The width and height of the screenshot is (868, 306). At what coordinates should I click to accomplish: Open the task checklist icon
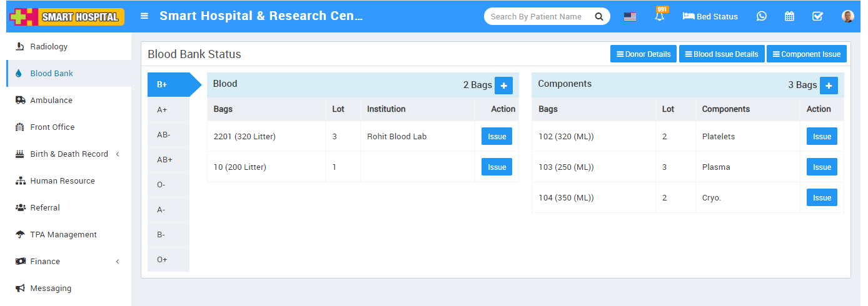coord(817,17)
